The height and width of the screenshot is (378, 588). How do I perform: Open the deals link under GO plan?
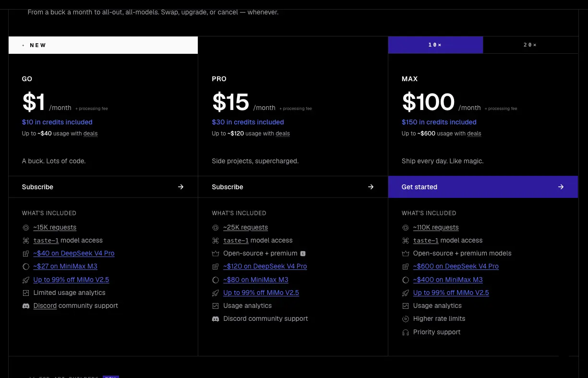(90, 134)
